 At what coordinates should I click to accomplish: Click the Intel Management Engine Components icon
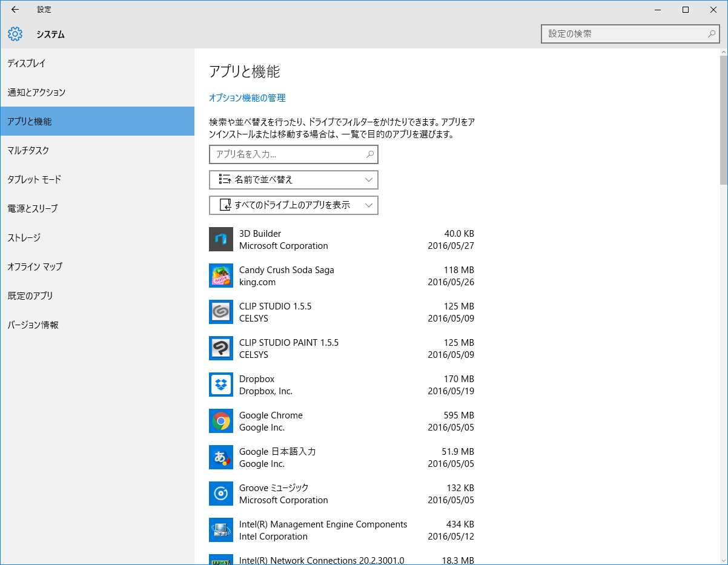click(221, 530)
